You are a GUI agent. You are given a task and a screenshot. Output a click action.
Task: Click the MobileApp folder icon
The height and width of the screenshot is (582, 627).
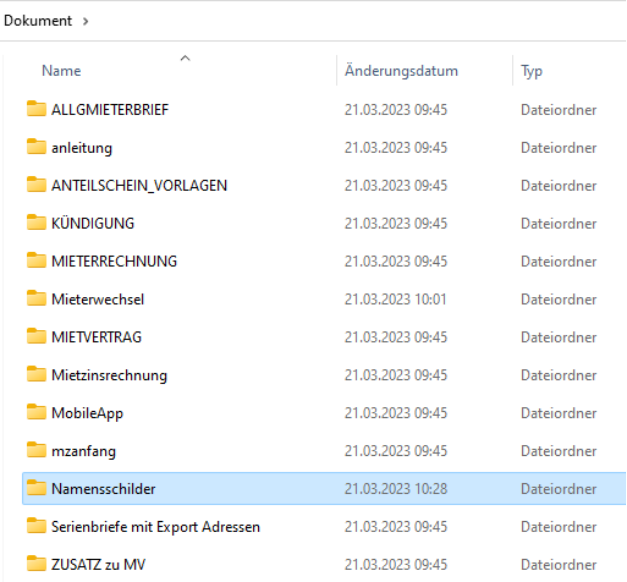[36, 412]
